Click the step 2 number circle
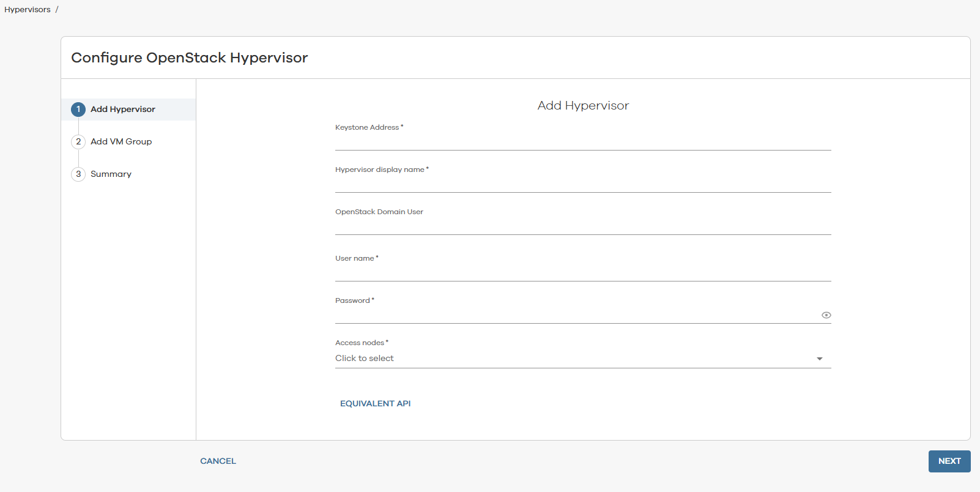 (x=78, y=142)
